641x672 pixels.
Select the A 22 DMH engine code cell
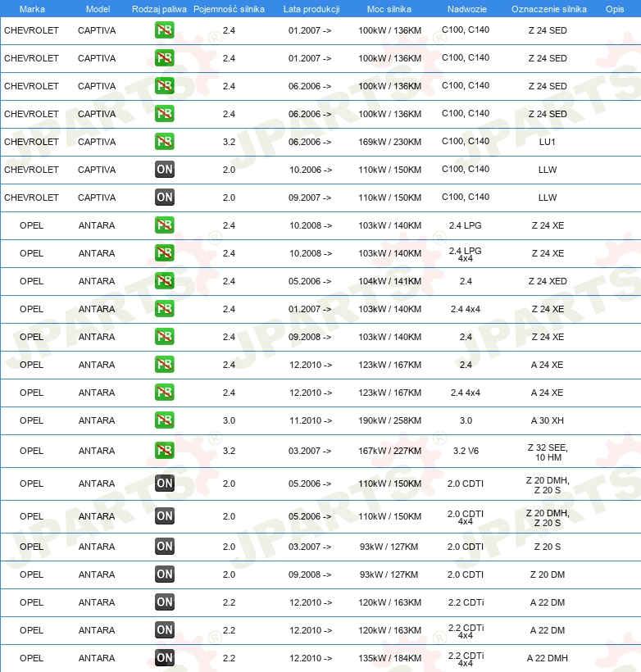point(547,658)
